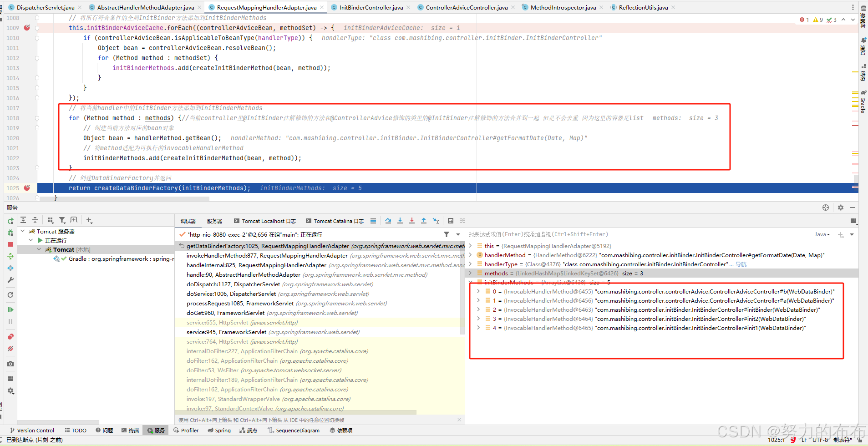Open the editor tabs more options menu
Image resolution: width=868 pixels, height=446 pixels.
tap(853, 7)
